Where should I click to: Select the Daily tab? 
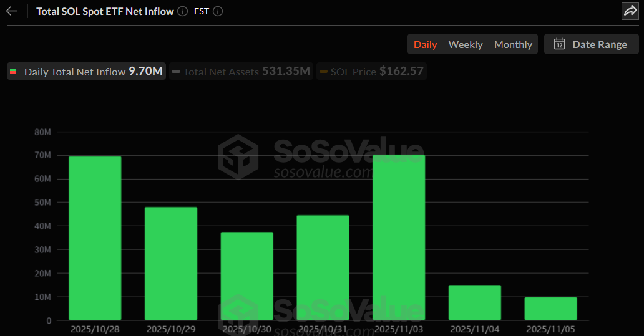click(x=426, y=44)
